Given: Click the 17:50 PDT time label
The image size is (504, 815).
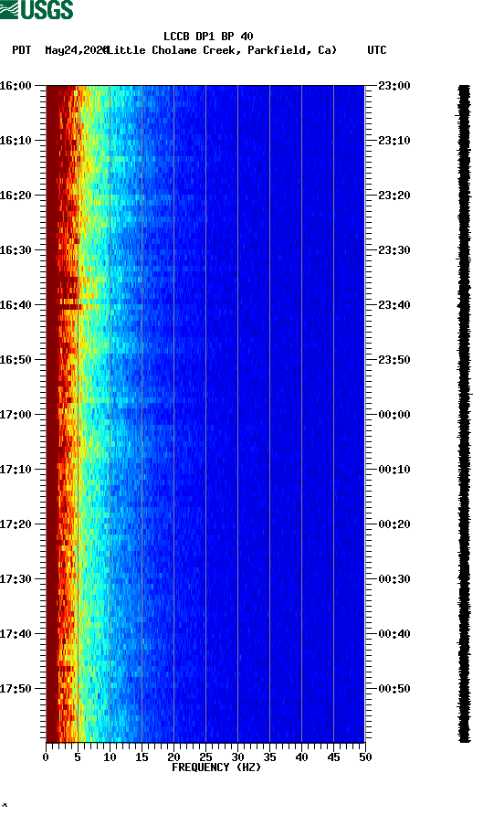Looking at the screenshot, I should (16, 689).
